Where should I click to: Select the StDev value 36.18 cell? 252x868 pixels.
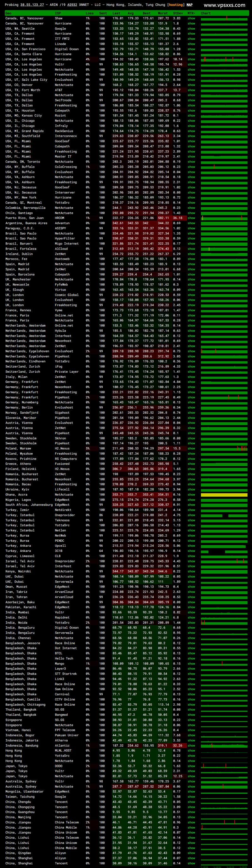[178, 218]
